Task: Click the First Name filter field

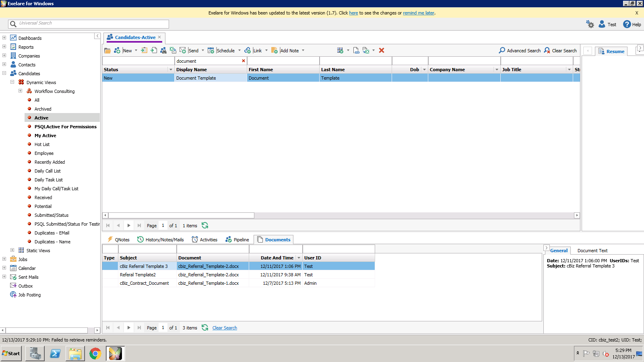Action: 283,61
